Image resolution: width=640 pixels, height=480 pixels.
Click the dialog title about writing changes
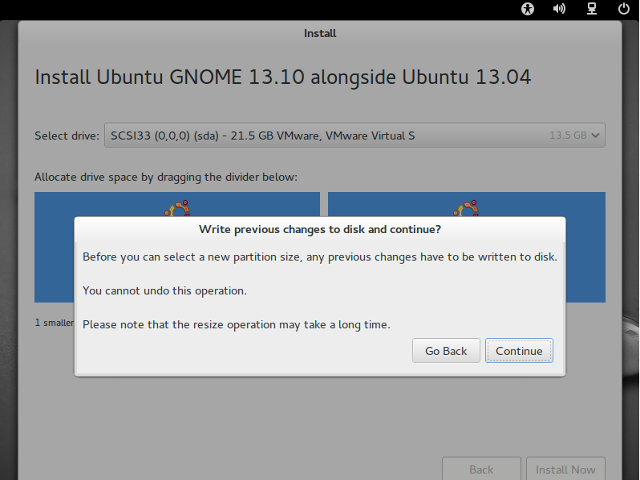click(x=320, y=229)
